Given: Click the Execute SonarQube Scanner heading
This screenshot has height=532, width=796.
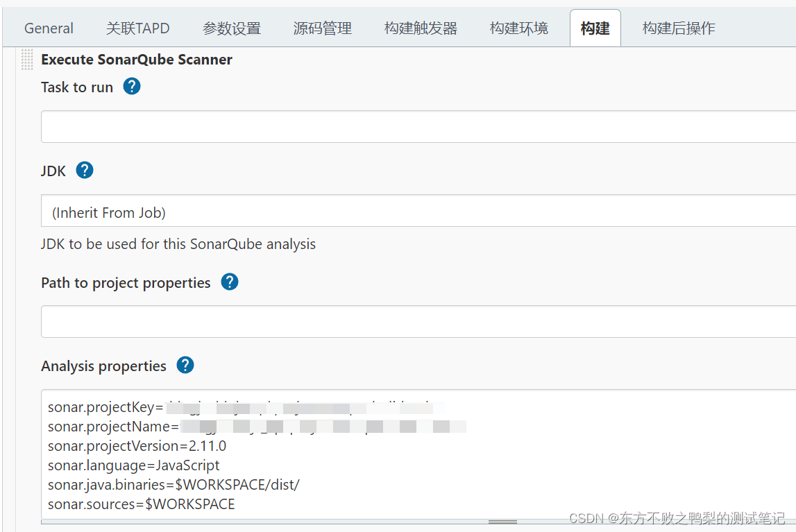Looking at the screenshot, I should click(136, 60).
